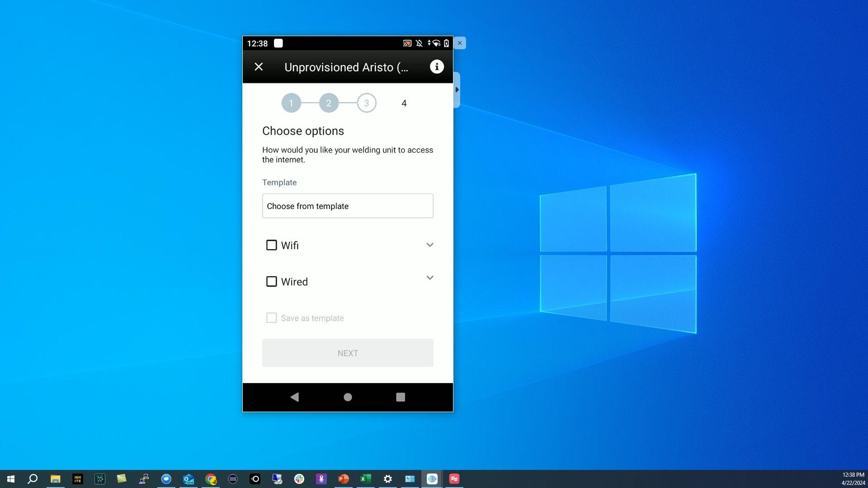Viewport: 868px width, 488px height.
Task: Open PowerPoint from the taskbar
Action: (x=344, y=479)
